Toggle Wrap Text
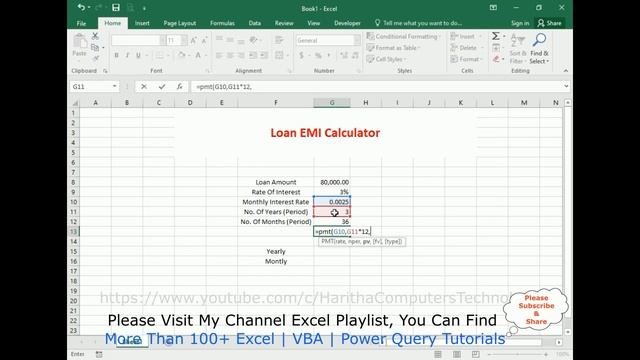 (280, 40)
